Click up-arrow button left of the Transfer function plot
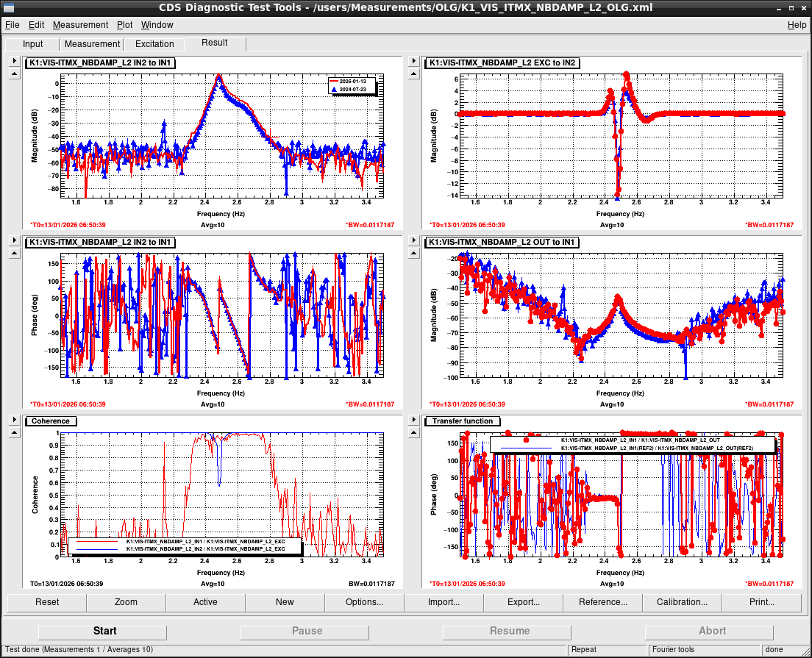Viewport: 812px width, 658px height. point(414,432)
